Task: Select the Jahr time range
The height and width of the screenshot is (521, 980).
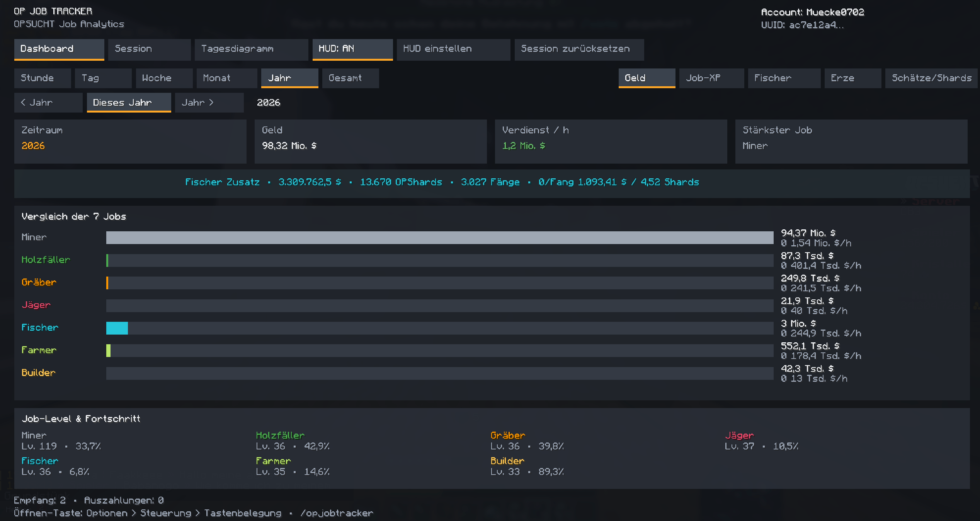Action: coord(290,78)
